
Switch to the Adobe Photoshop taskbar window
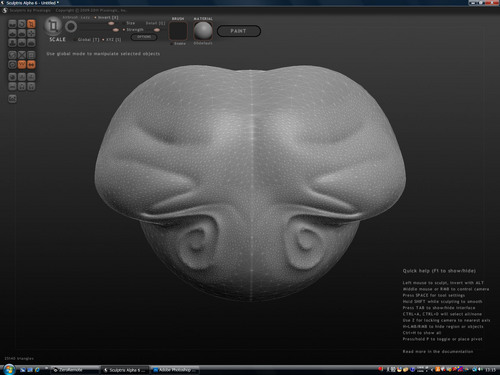175,370
